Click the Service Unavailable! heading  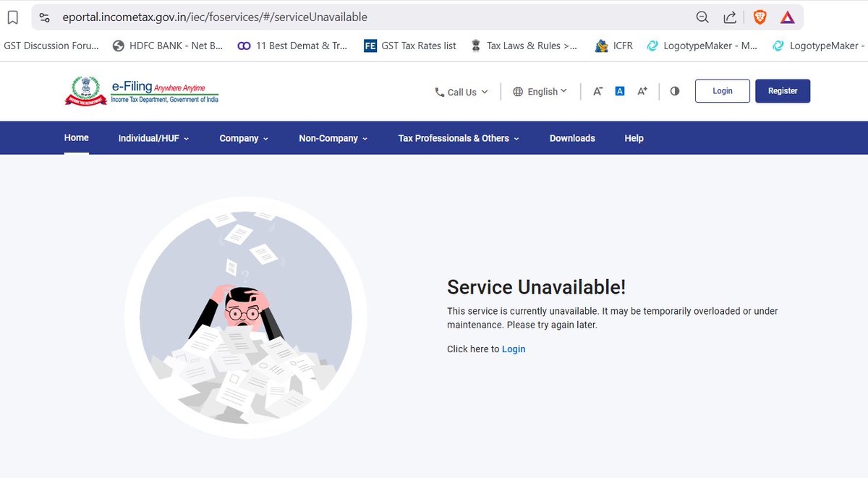[x=536, y=287]
